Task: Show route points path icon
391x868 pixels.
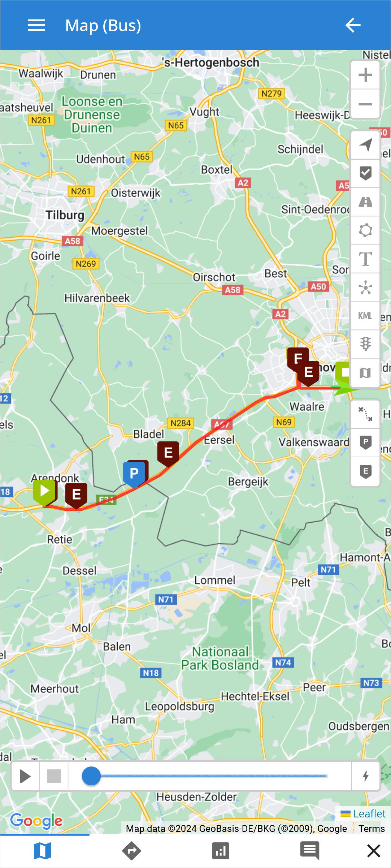Action: pyautogui.click(x=365, y=414)
